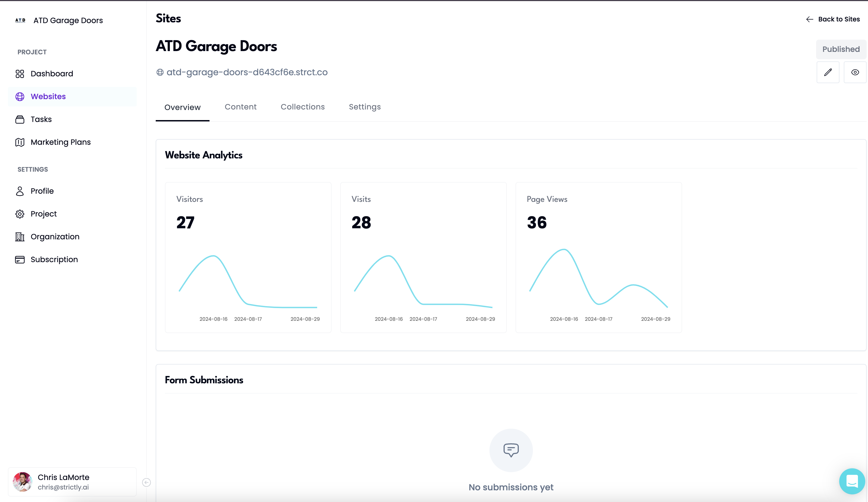Open the site Settings tab
This screenshot has height=502, width=868.
[365, 107]
